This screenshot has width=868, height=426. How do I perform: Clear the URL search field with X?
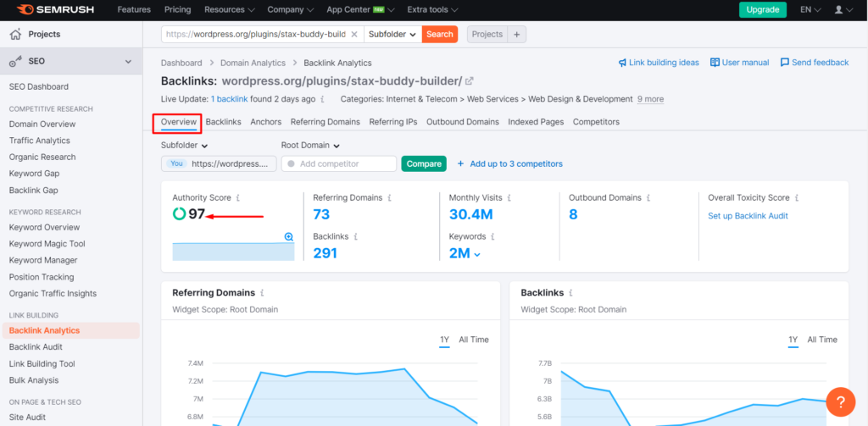coord(353,35)
